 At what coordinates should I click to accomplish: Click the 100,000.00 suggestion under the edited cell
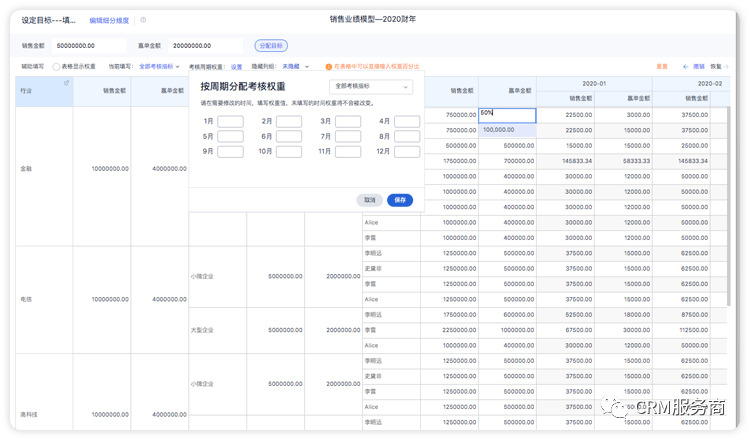[507, 130]
